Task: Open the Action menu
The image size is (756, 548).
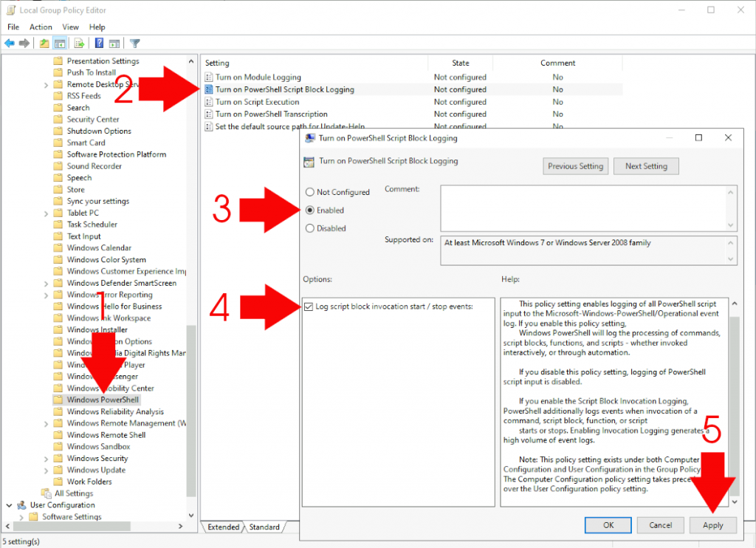Action: [x=41, y=27]
